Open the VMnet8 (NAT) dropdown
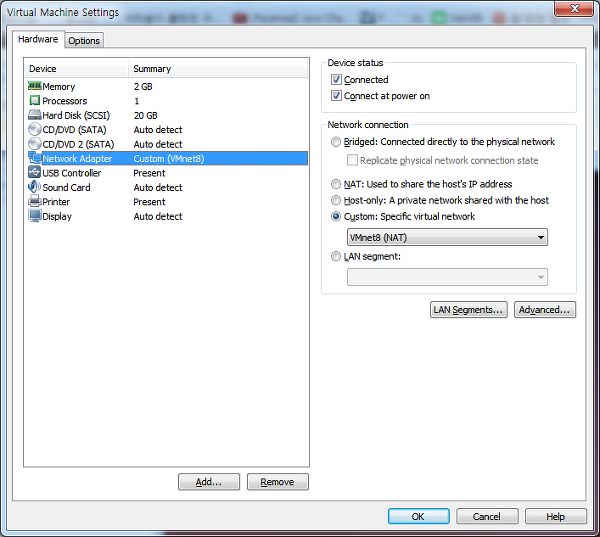Viewport: 600px width, 537px height. click(x=447, y=237)
